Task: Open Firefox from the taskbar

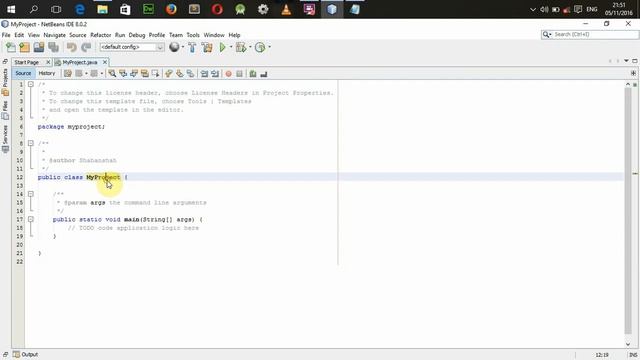Action: pyautogui.click(x=171, y=9)
